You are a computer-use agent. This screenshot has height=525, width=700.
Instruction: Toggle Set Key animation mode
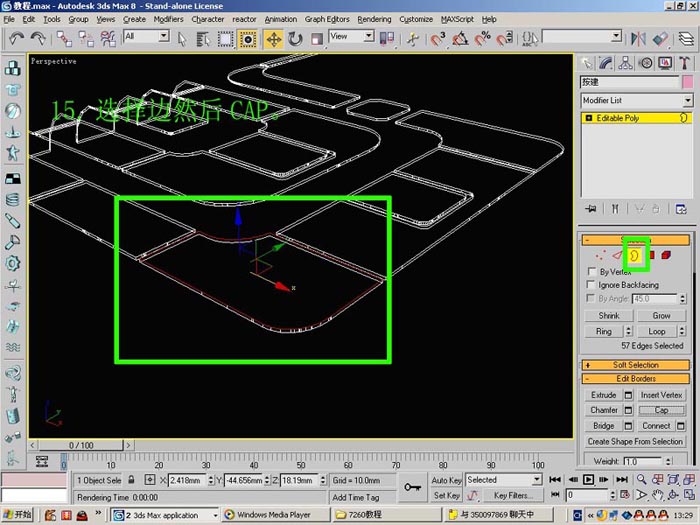click(x=446, y=496)
